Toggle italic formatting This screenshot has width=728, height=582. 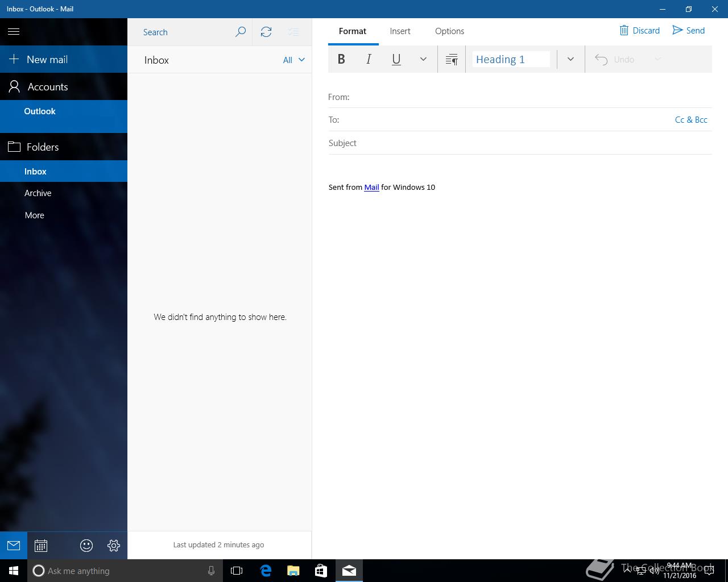pyautogui.click(x=369, y=59)
